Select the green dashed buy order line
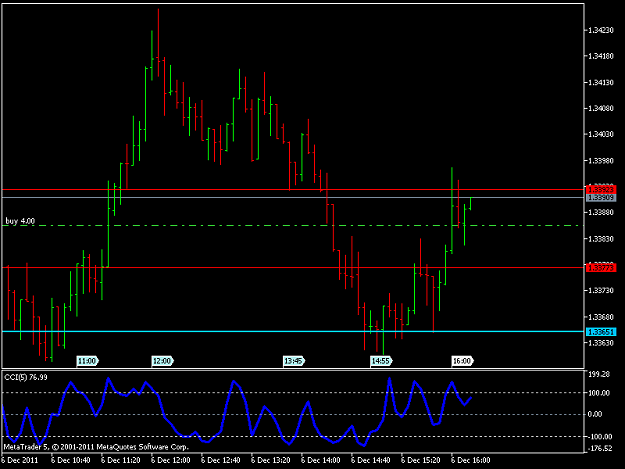625x469 pixels. tap(293, 226)
